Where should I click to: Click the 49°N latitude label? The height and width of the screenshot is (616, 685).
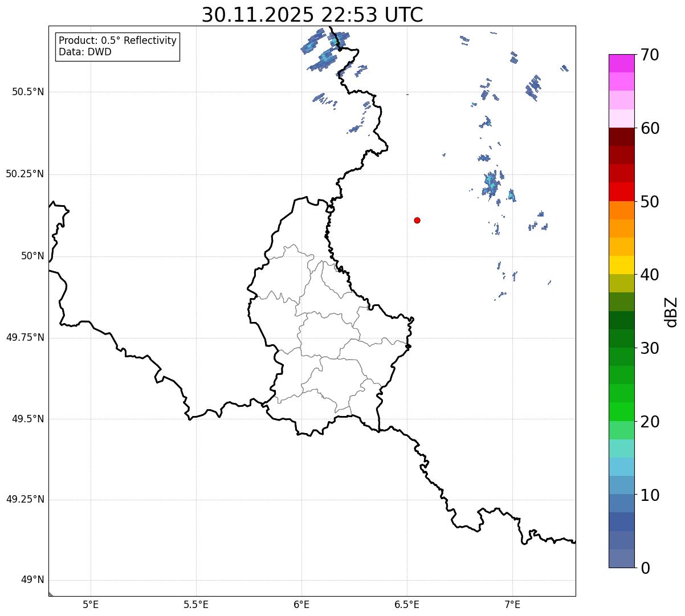(32, 580)
